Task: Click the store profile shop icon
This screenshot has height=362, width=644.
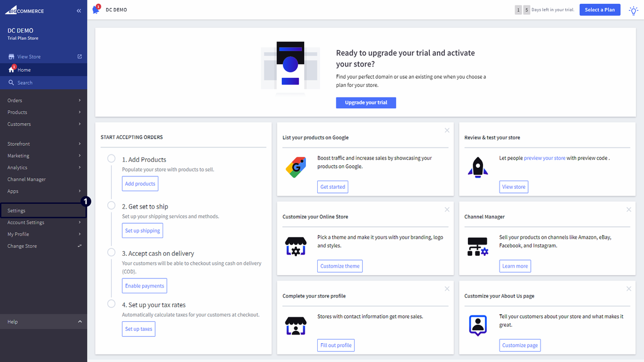Action: coord(296,326)
